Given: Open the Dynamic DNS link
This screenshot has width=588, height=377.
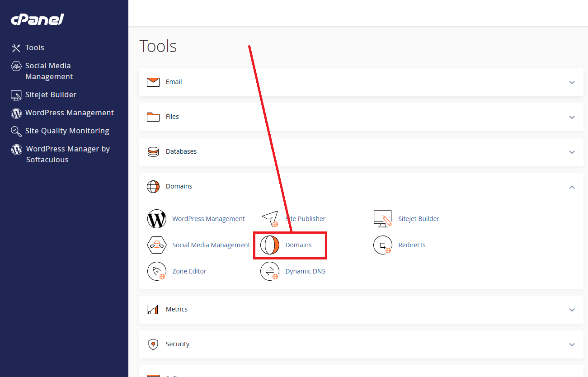Looking at the screenshot, I should click(305, 271).
